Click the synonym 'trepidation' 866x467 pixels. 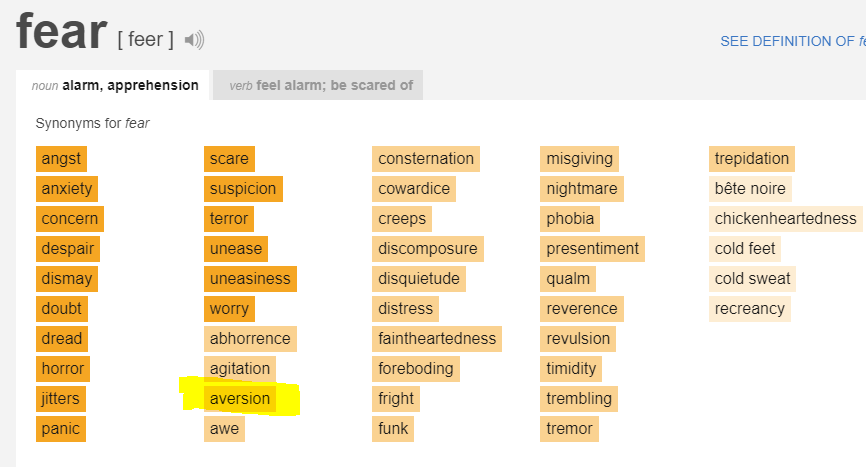[752, 159]
